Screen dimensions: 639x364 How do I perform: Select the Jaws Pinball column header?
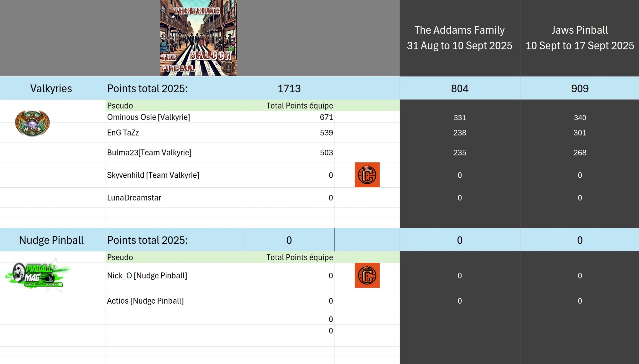coord(580,38)
